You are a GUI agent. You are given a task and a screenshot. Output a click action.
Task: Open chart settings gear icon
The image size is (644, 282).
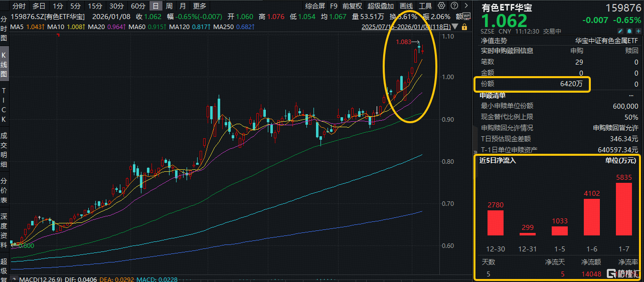tap(441, 6)
